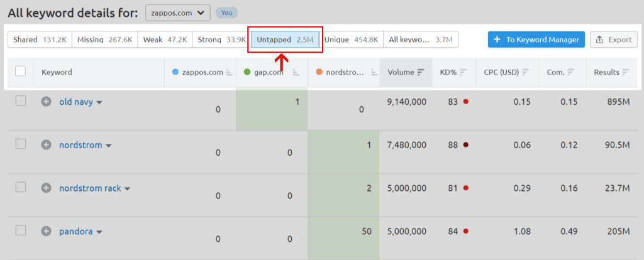
Task: Open the nordstrom rack keyword link
Action: pyautogui.click(x=91, y=188)
